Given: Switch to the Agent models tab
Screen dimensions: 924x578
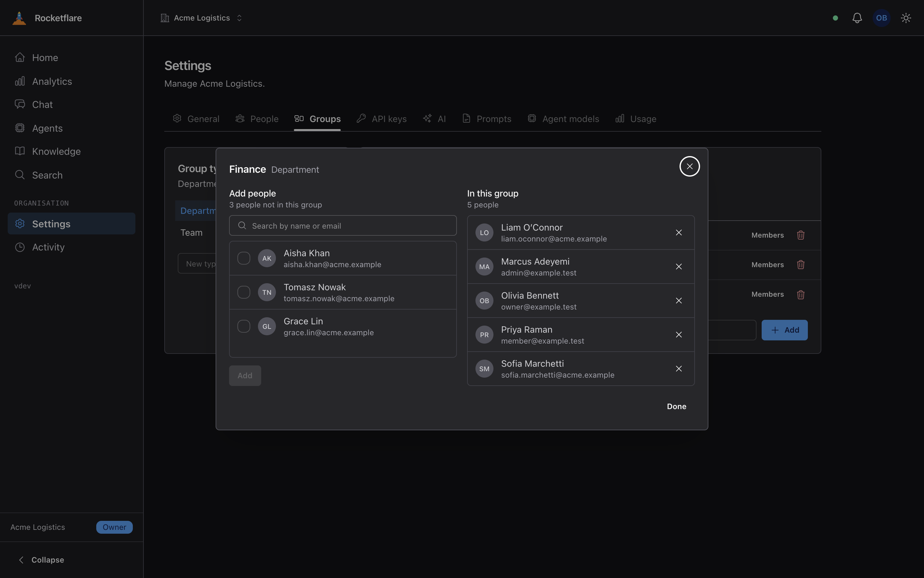Looking at the screenshot, I should pos(564,119).
